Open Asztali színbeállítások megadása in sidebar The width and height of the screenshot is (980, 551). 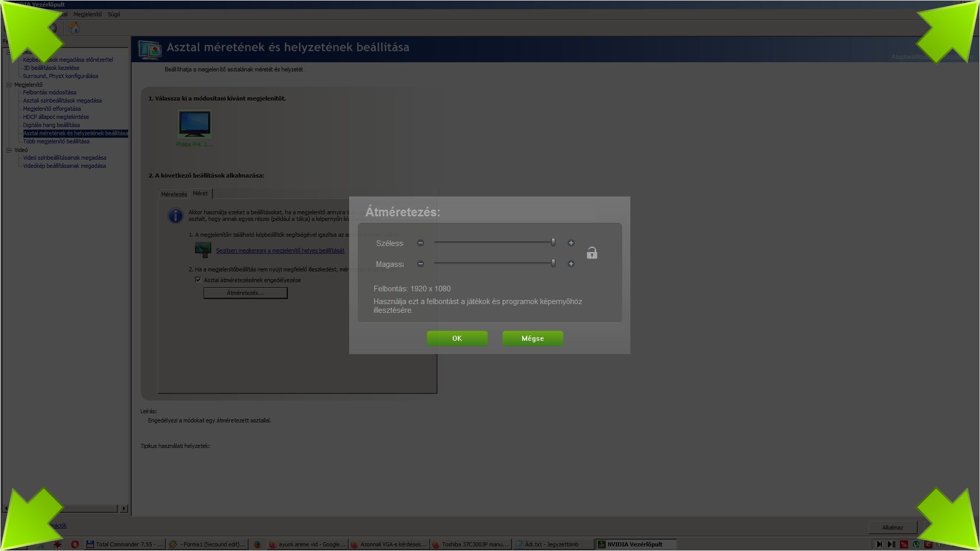(x=62, y=101)
